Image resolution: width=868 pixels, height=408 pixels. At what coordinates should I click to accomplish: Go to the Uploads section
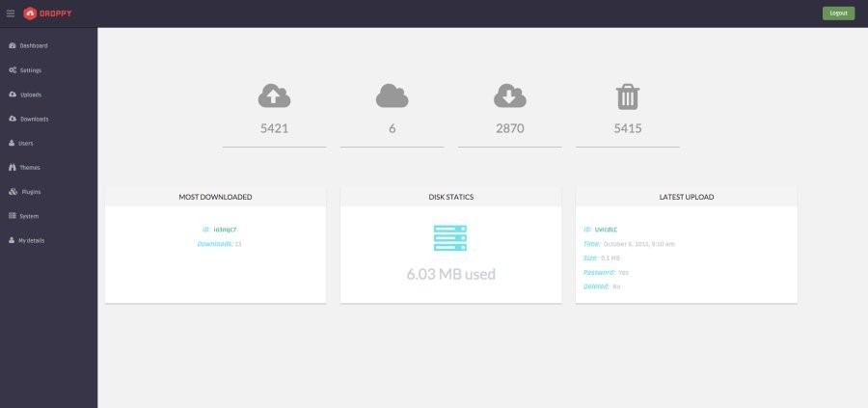(x=30, y=95)
